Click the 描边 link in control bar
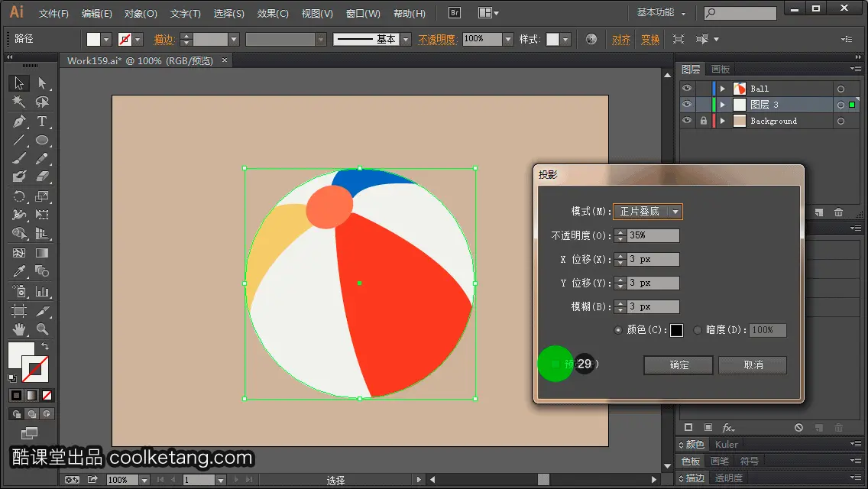Screen dimensions: 868x489 (164, 39)
